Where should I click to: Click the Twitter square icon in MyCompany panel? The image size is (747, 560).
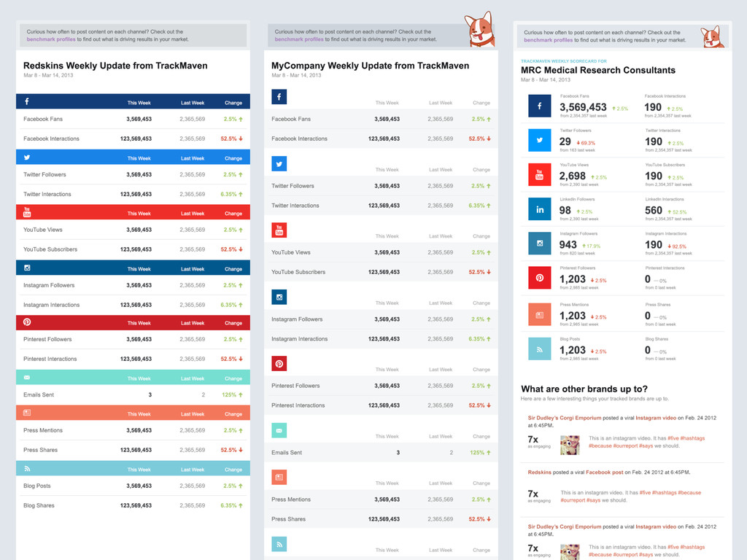(x=279, y=164)
